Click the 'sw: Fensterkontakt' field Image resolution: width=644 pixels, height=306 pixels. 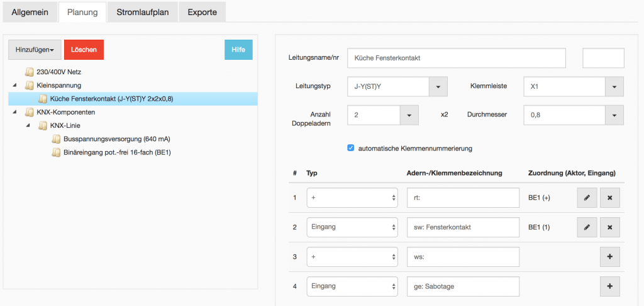coord(464,227)
